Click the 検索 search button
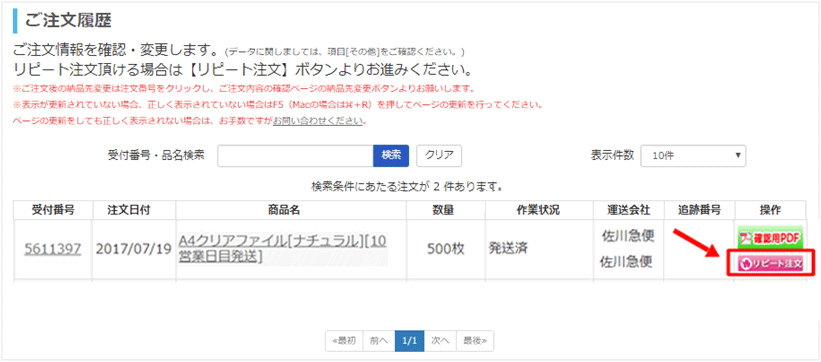Viewport: 821px width, 362px height. [x=391, y=156]
